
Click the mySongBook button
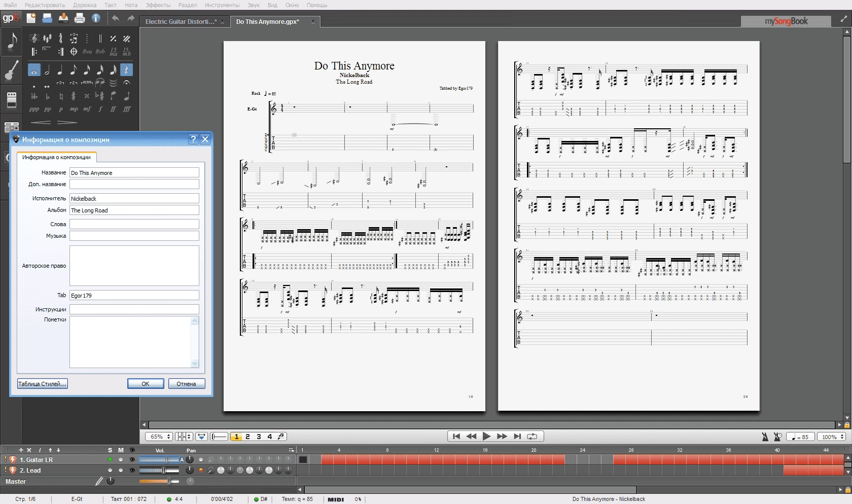786,21
